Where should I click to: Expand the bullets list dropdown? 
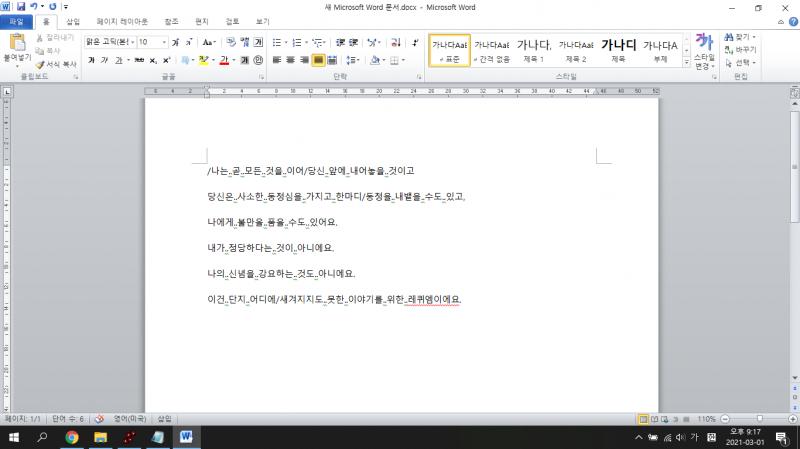286,42
